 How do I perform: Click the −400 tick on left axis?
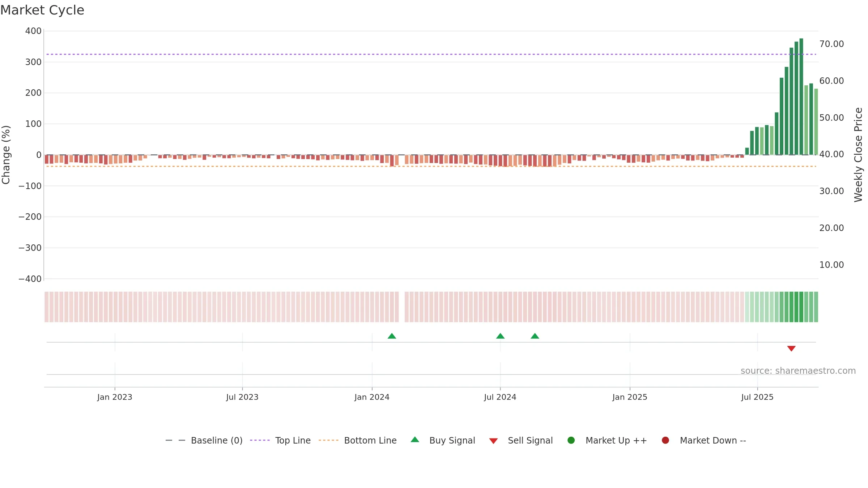30,279
